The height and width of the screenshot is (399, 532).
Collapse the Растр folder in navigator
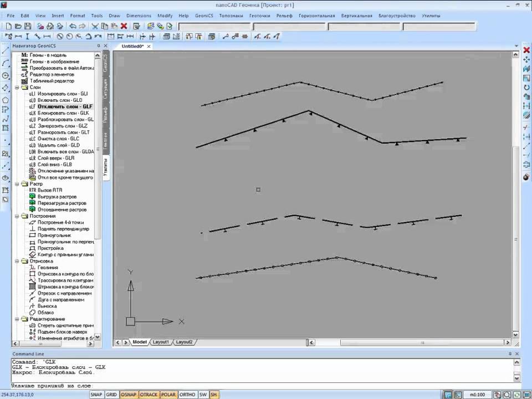pyautogui.click(x=17, y=184)
